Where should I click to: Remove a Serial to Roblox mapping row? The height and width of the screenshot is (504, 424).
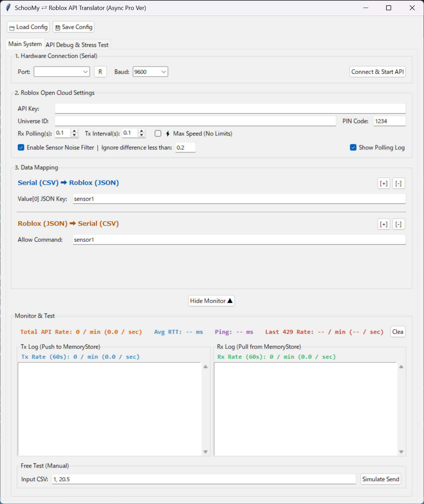[x=399, y=183]
